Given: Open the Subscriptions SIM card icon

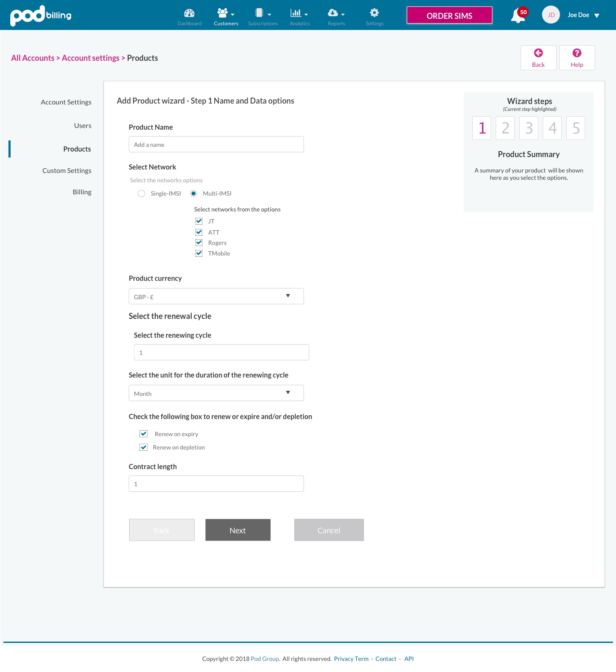Looking at the screenshot, I should pos(259,13).
